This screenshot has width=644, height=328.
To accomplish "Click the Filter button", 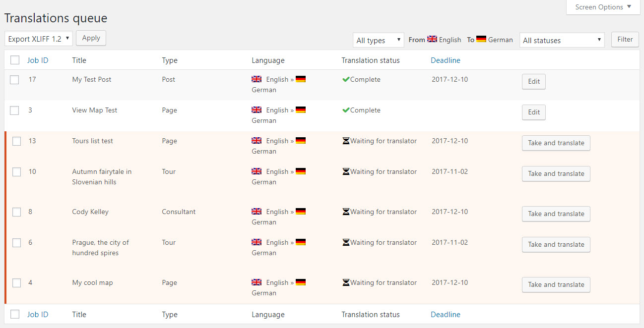I will 625,39.
